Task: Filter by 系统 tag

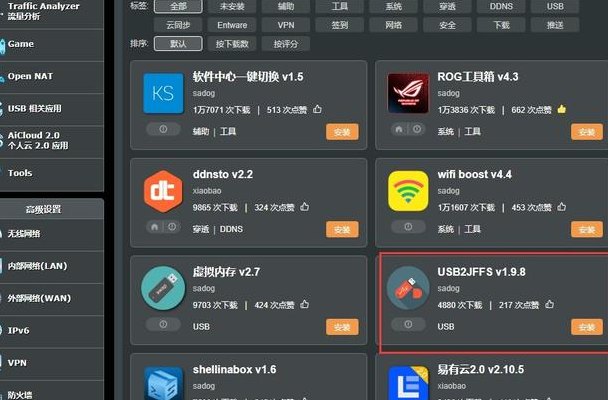Action: point(394,6)
